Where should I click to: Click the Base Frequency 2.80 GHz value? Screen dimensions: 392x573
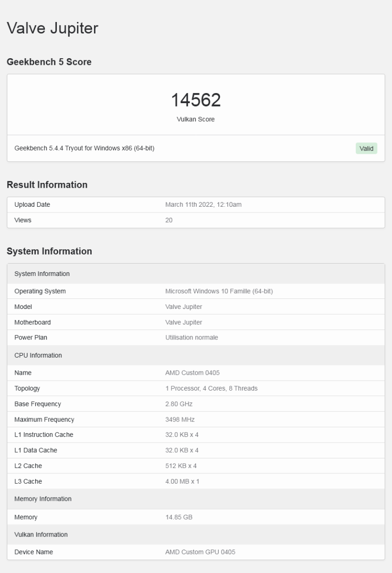point(179,404)
